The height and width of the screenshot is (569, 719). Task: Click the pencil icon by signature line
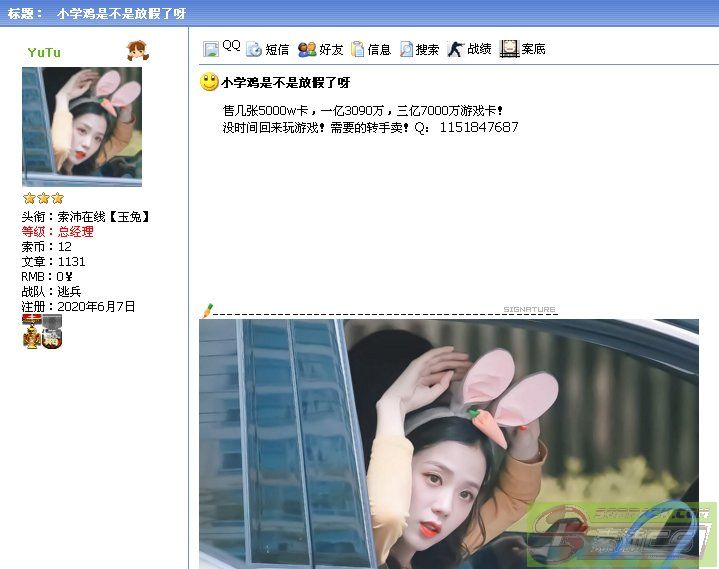[x=208, y=310]
